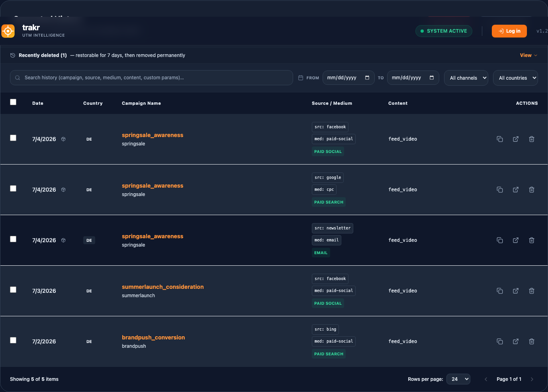Viewport: 548px width, 392px height.
Task: Click the cube icon beside the facebook springsale date
Action: [x=63, y=139]
